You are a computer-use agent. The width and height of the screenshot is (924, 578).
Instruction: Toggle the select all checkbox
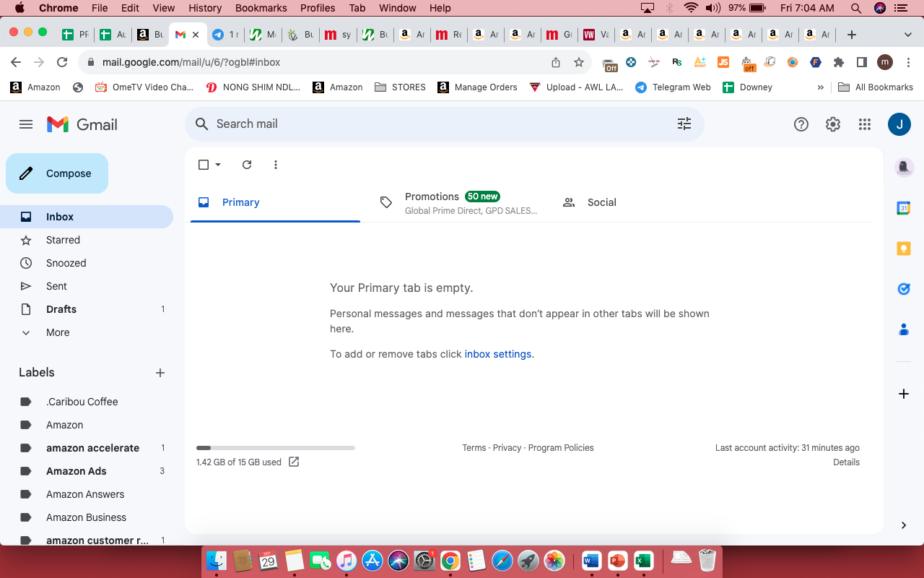tap(204, 165)
